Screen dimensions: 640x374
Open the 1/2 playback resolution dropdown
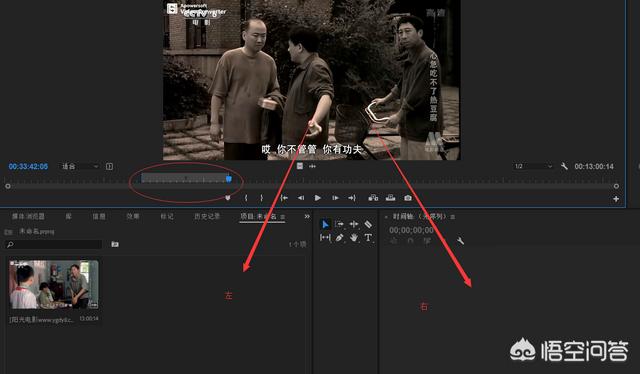tap(533, 166)
